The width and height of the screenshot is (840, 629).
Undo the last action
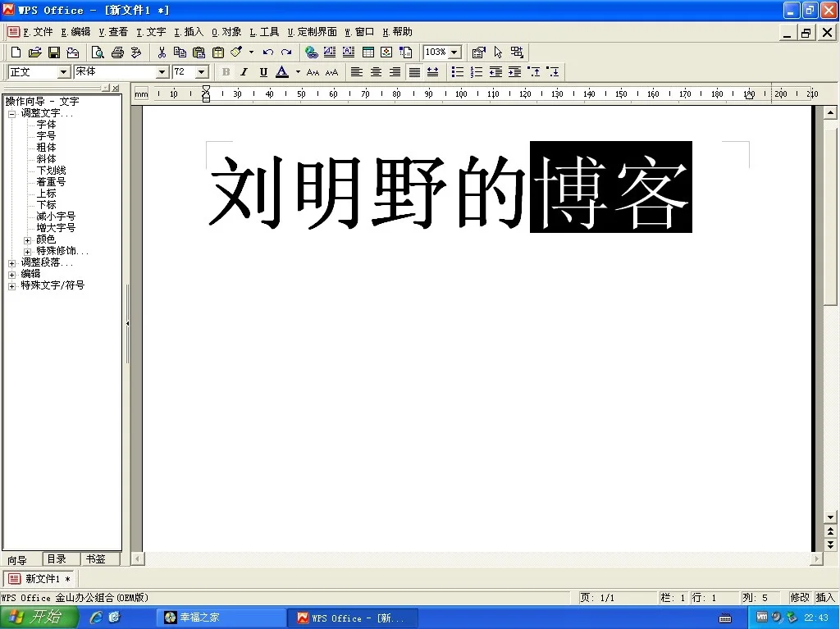tap(268, 52)
